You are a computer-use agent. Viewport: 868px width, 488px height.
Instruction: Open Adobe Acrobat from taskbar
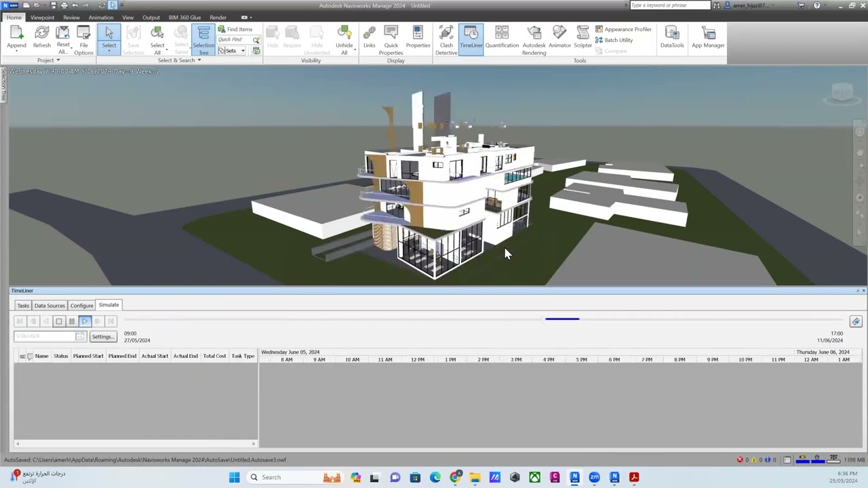pyautogui.click(x=634, y=477)
